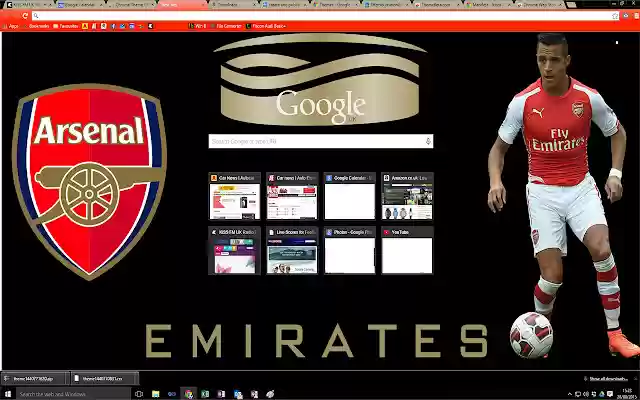Open the Chrome menu at the toolbar's end
The width and height of the screenshot is (640, 400).
pyautogui.click(x=636, y=16)
